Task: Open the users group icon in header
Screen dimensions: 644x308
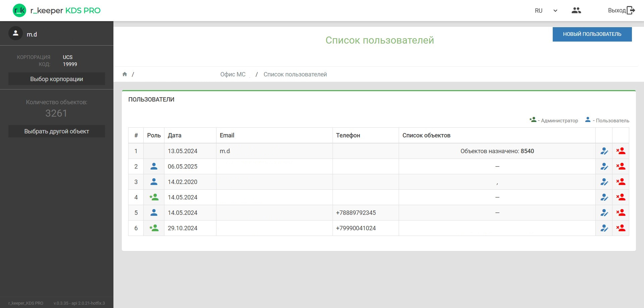Action: point(576,10)
